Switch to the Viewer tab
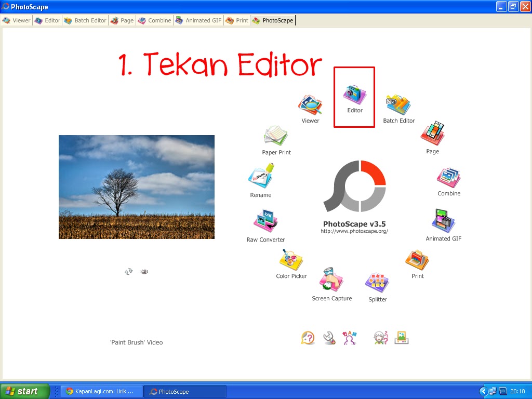This screenshot has height=399, width=532. pyautogui.click(x=17, y=20)
